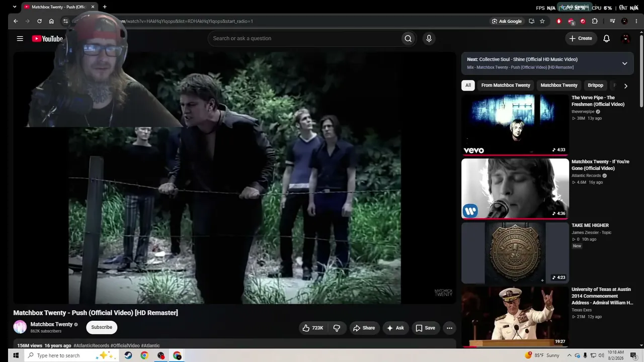The width and height of the screenshot is (644, 362).
Task: Select the All filter chip
Action: click(468, 85)
